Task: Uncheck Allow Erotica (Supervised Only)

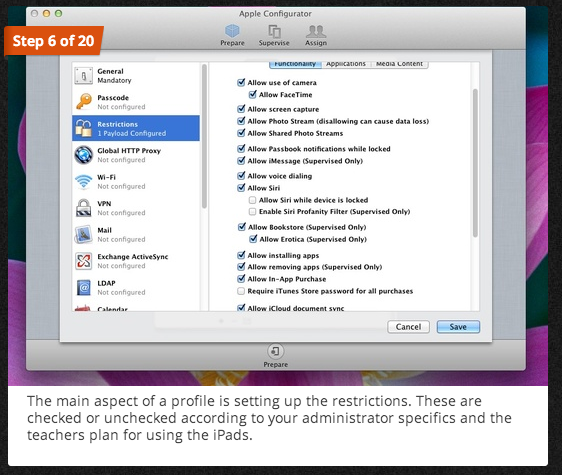Action: pos(253,239)
